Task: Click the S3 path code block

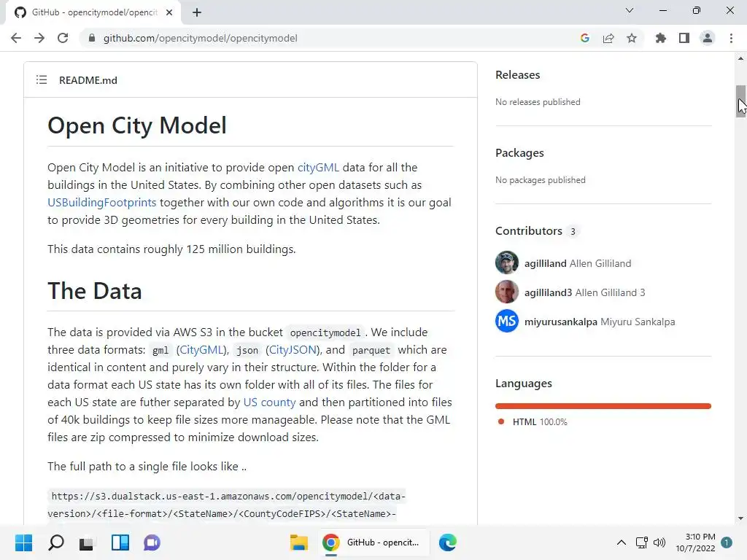Action: tap(228, 505)
